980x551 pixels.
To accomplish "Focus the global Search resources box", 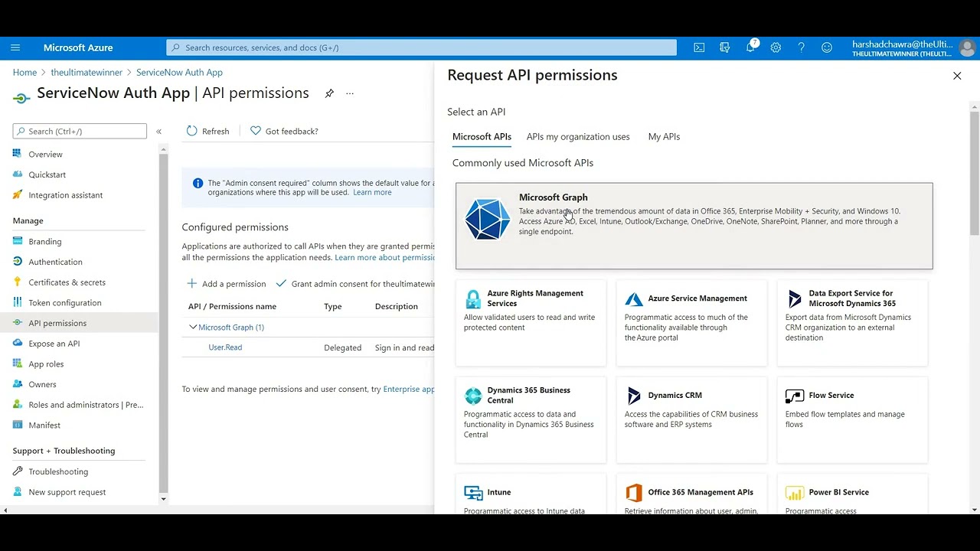I will point(421,47).
